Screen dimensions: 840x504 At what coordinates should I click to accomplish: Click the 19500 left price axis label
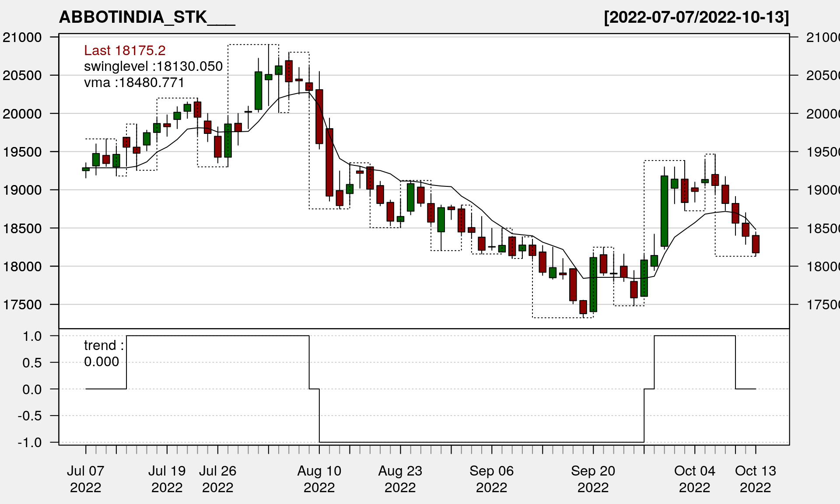[22, 152]
